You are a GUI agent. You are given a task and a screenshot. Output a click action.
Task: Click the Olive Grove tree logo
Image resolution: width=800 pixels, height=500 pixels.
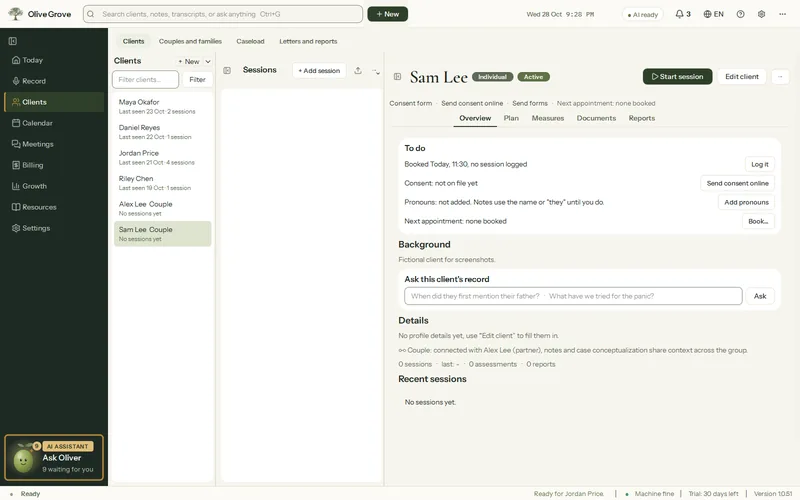click(x=15, y=14)
